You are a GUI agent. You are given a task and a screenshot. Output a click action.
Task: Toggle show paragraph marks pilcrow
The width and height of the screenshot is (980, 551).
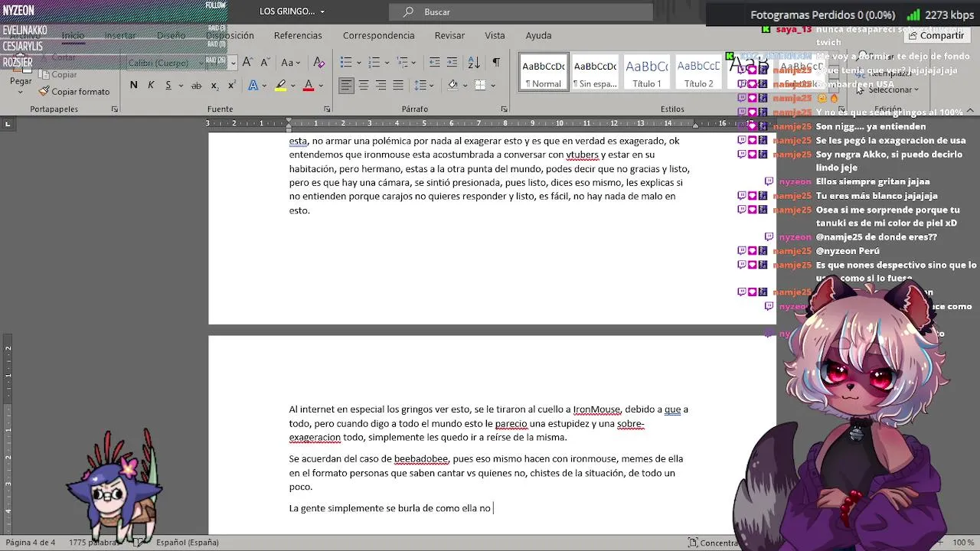click(496, 62)
